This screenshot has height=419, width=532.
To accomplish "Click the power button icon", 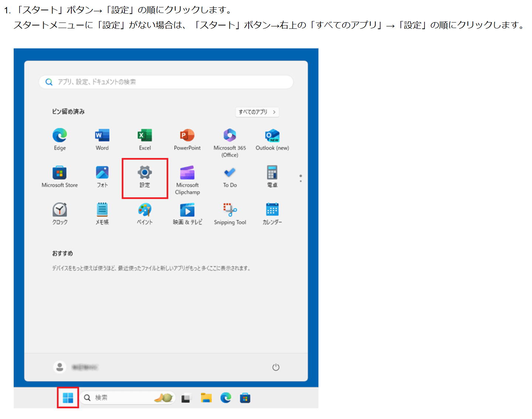I will pyautogui.click(x=276, y=367).
